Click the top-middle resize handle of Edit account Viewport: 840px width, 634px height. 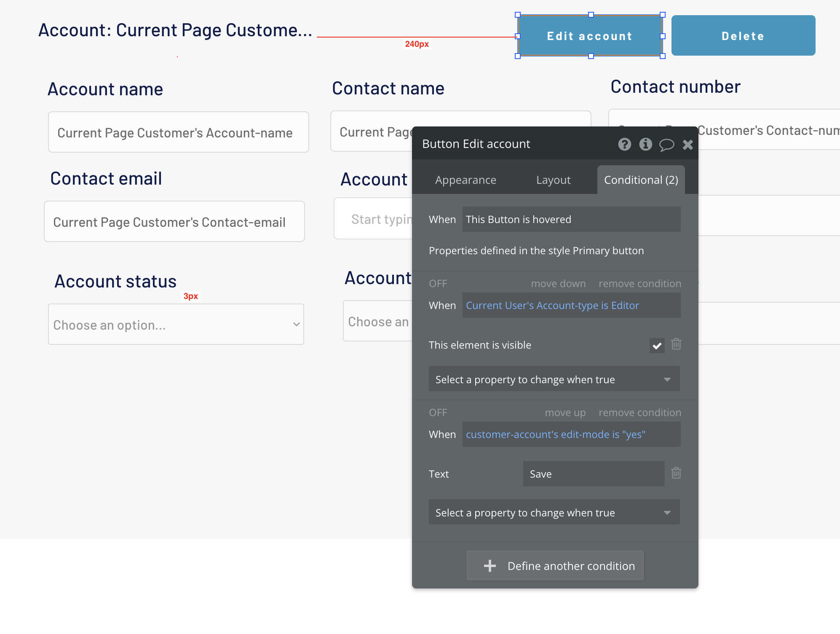click(x=591, y=15)
